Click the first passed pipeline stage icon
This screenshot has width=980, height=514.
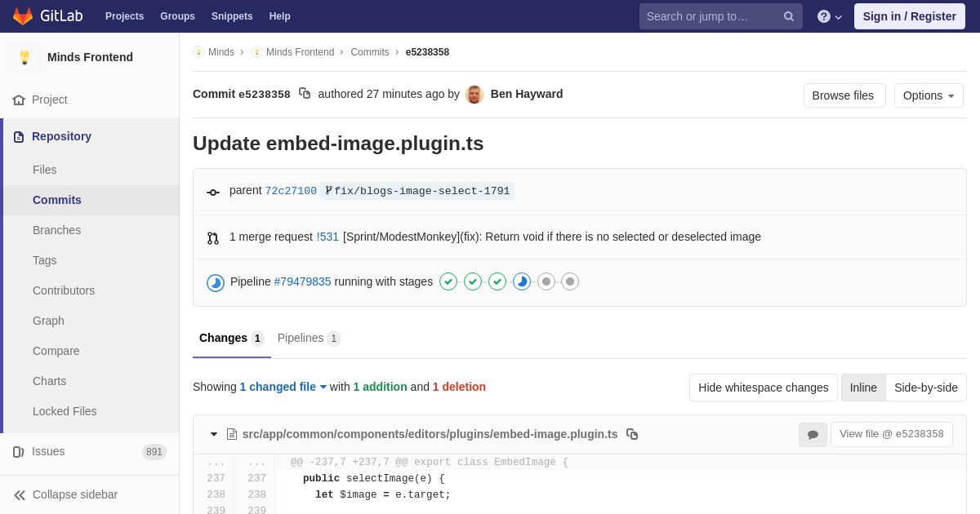click(x=448, y=281)
